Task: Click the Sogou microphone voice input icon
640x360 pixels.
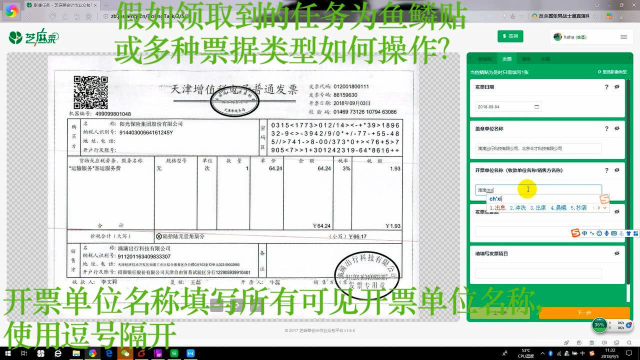Action: [x=607, y=233]
